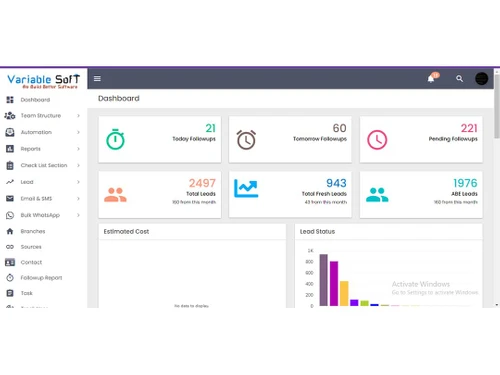The width and height of the screenshot is (500, 375).
Task: Click the 221 Pending Followups count
Action: pyautogui.click(x=469, y=128)
